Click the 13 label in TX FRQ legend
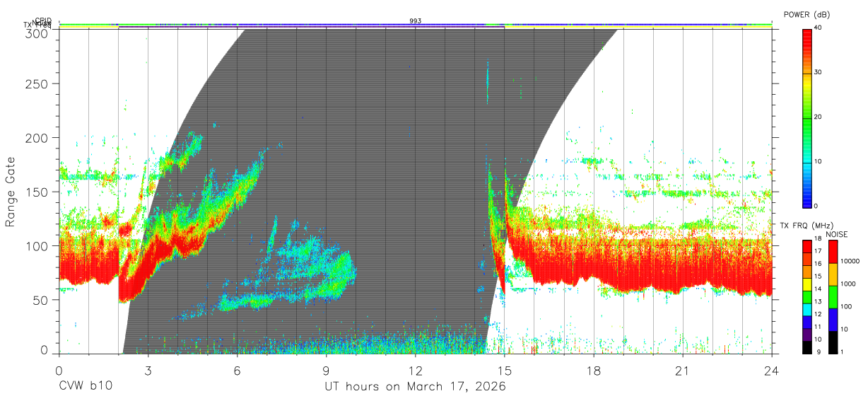868x401 pixels. tap(817, 301)
